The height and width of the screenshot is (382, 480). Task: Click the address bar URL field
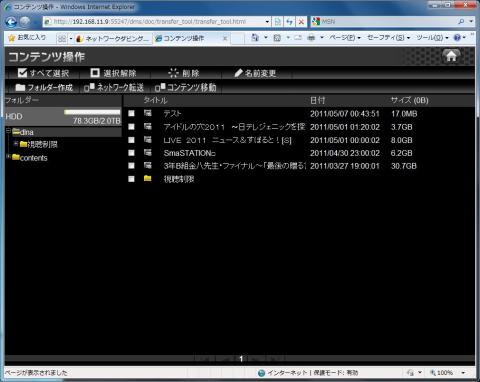(154, 22)
